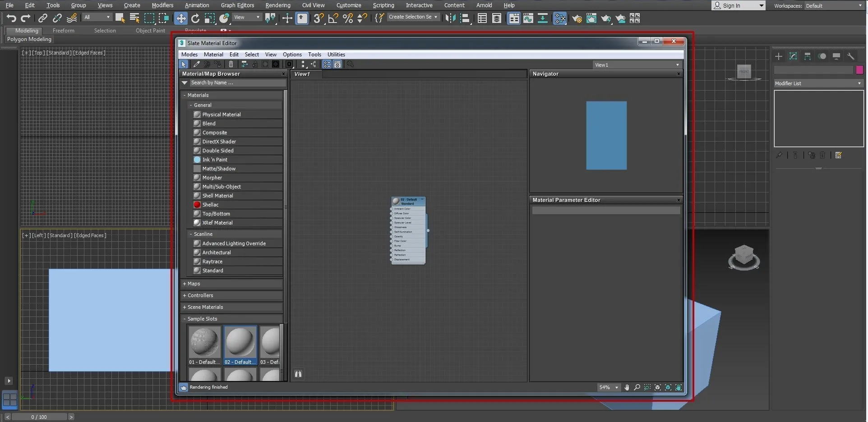
Task: Open the Modifier List dropdown
Action: (x=818, y=83)
